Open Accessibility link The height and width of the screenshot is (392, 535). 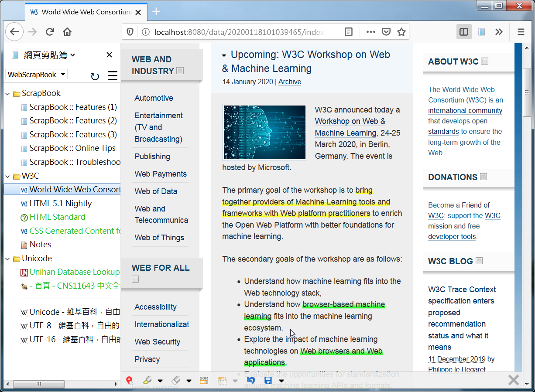click(x=155, y=307)
